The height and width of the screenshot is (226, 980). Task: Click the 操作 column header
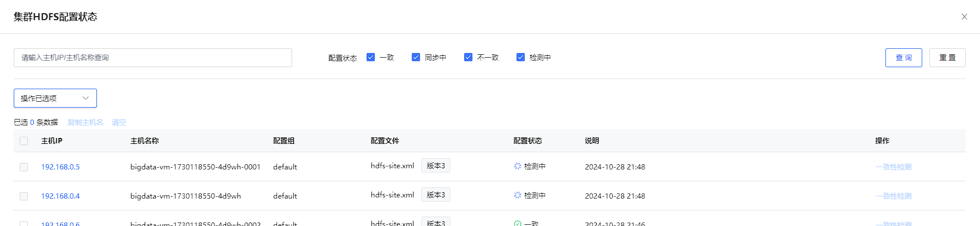[882, 141]
